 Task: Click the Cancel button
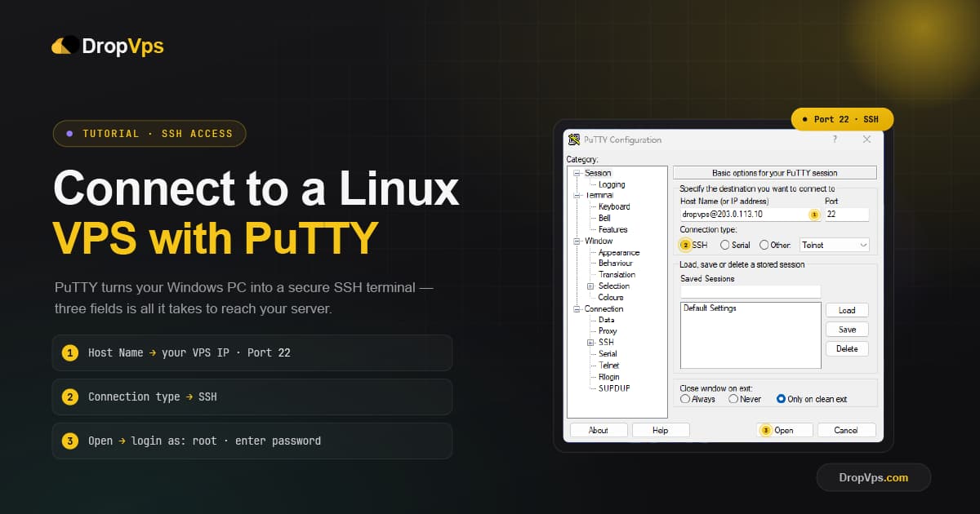click(846, 430)
